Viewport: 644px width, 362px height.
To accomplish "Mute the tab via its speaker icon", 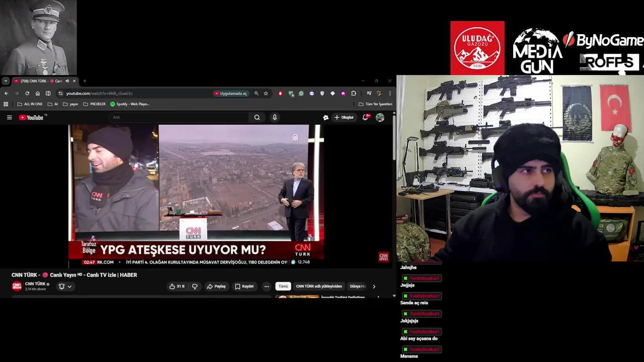I will [x=67, y=81].
